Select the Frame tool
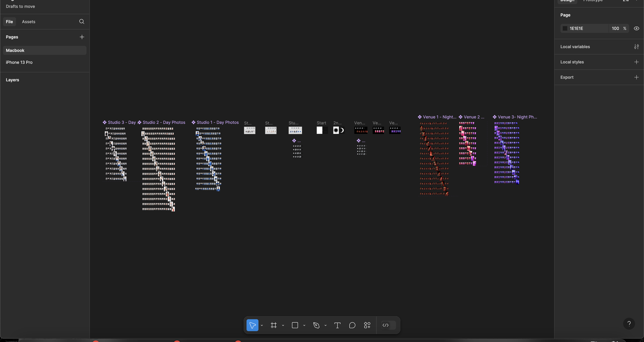Image resolution: width=644 pixels, height=342 pixels. coord(274,325)
